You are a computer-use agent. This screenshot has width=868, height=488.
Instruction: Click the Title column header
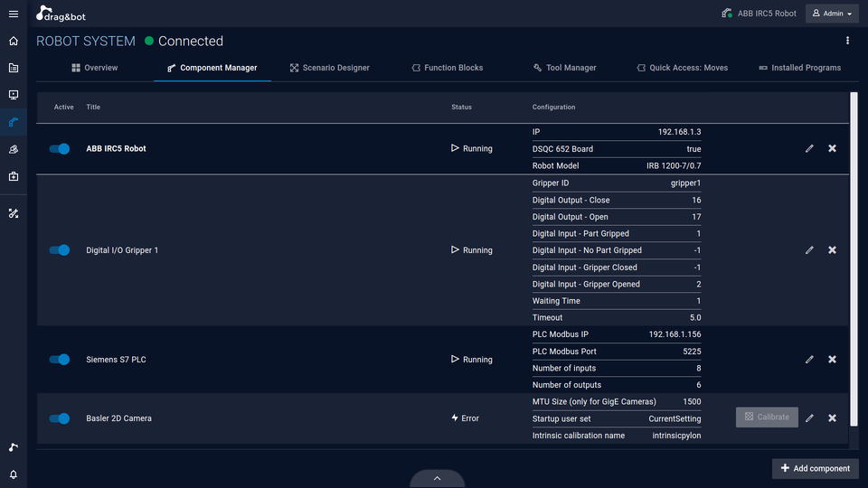click(x=93, y=108)
